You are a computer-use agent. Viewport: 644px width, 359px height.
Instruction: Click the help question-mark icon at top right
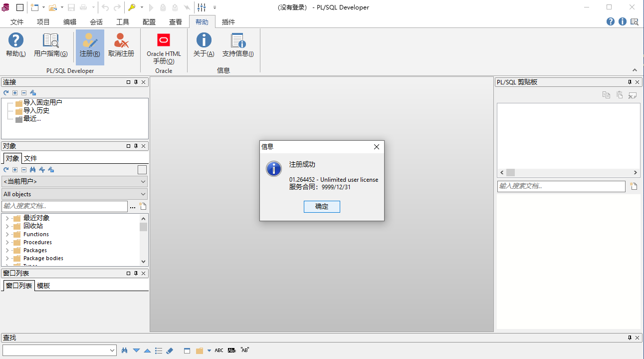[x=611, y=21]
